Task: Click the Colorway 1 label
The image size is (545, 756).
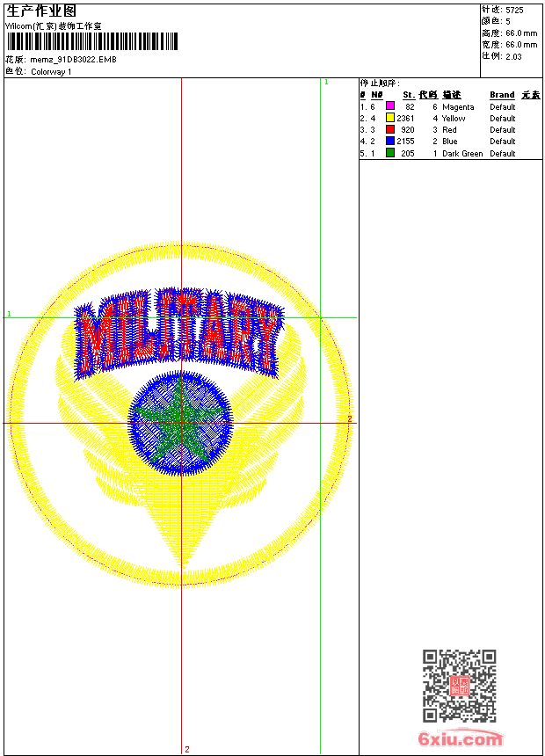Action: tap(51, 72)
